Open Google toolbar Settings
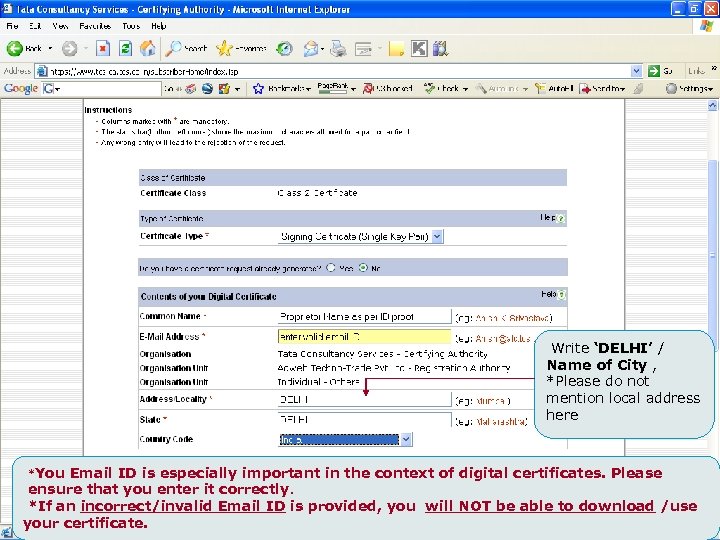720x540 pixels. pos(689,88)
